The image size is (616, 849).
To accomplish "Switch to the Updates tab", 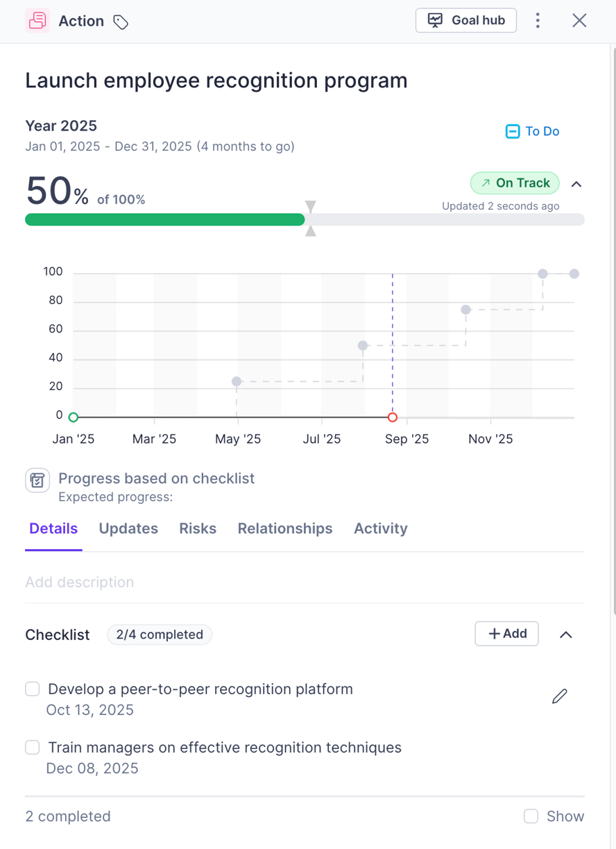I will 128,528.
